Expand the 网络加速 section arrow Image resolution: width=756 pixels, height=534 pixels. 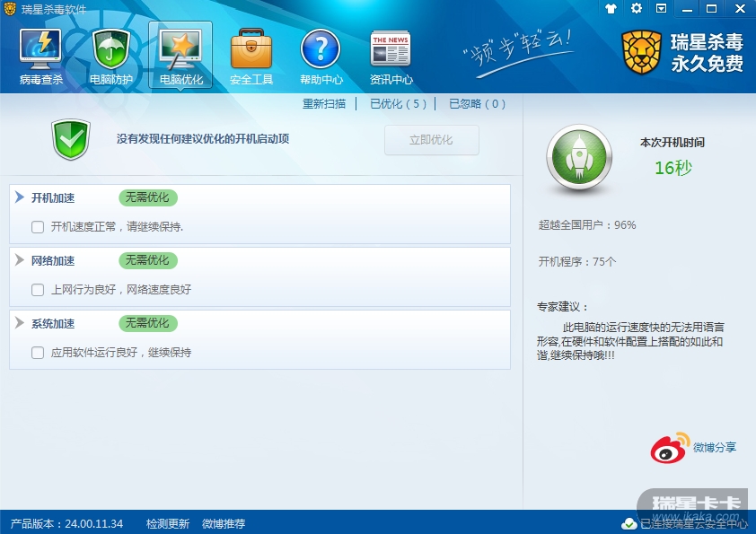[x=19, y=260]
